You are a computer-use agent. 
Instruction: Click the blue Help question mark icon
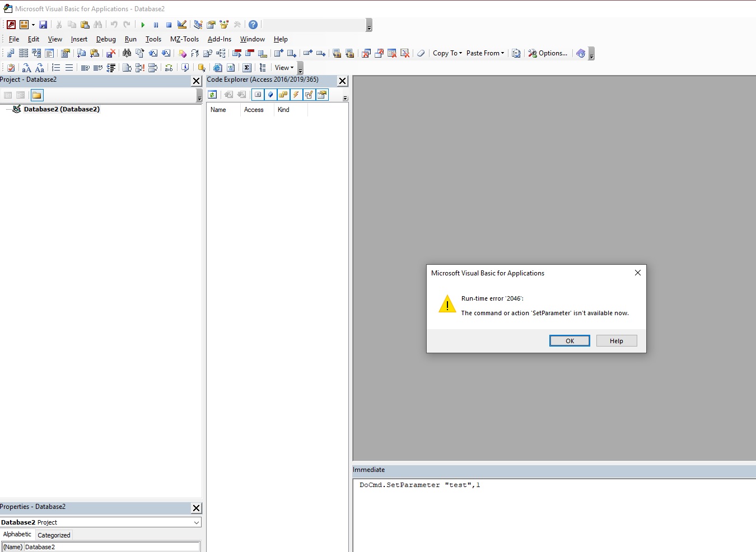pyautogui.click(x=253, y=25)
